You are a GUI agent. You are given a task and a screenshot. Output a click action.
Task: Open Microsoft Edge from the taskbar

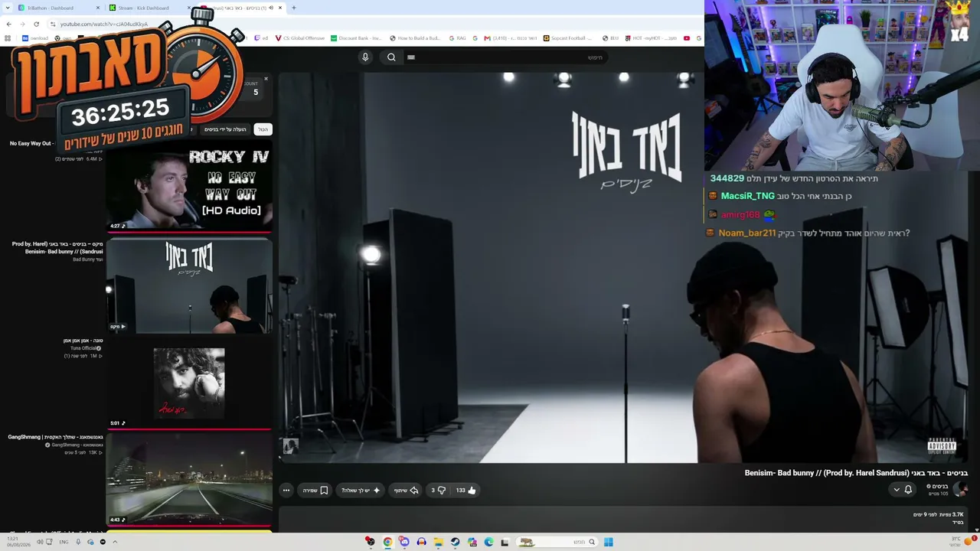pos(488,542)
